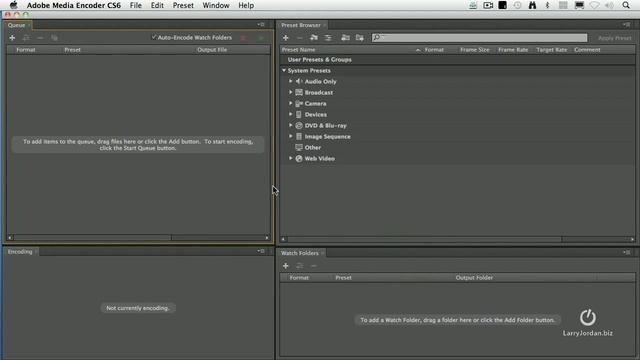Select the Other category monitor icon
Image resolution: width=640 pixels, height=360 pixels.
pos(299,147)
